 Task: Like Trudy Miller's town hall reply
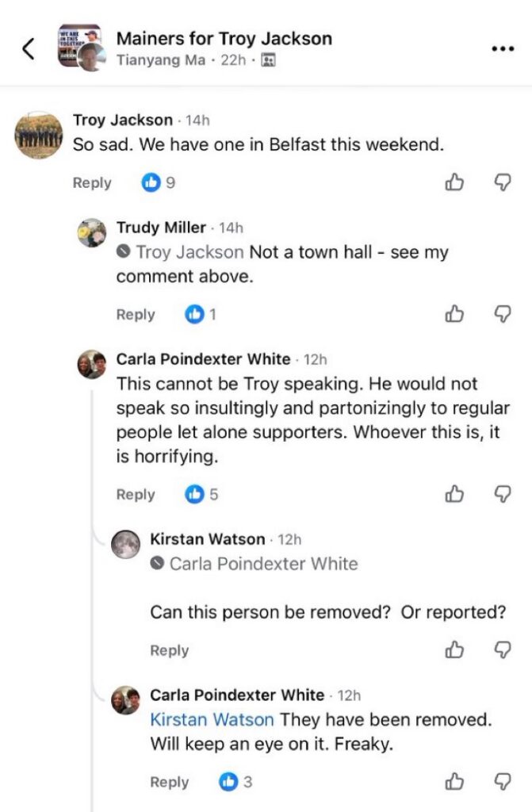(x=454, y=314)
